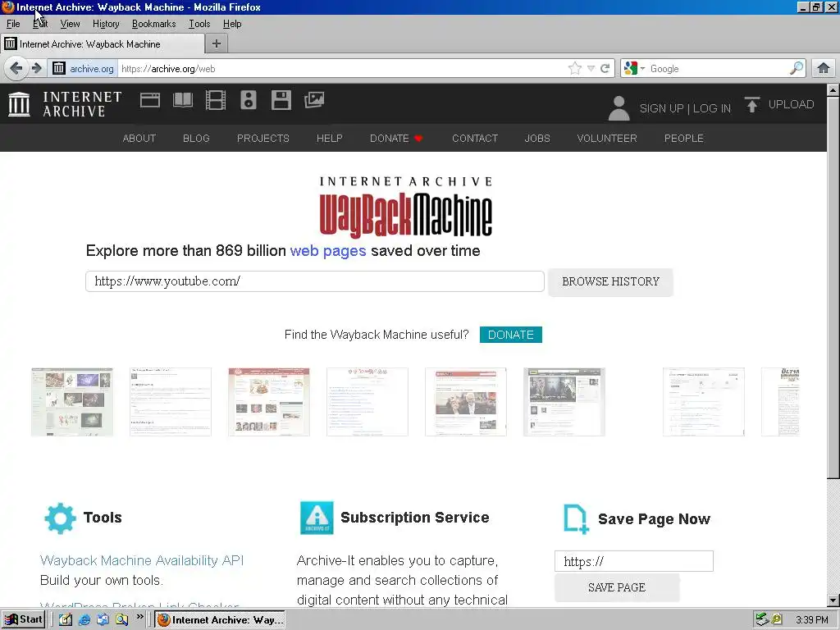Follow the 'web pages' link
Screen dimensions: 840x630
click(x=328, y=251)
